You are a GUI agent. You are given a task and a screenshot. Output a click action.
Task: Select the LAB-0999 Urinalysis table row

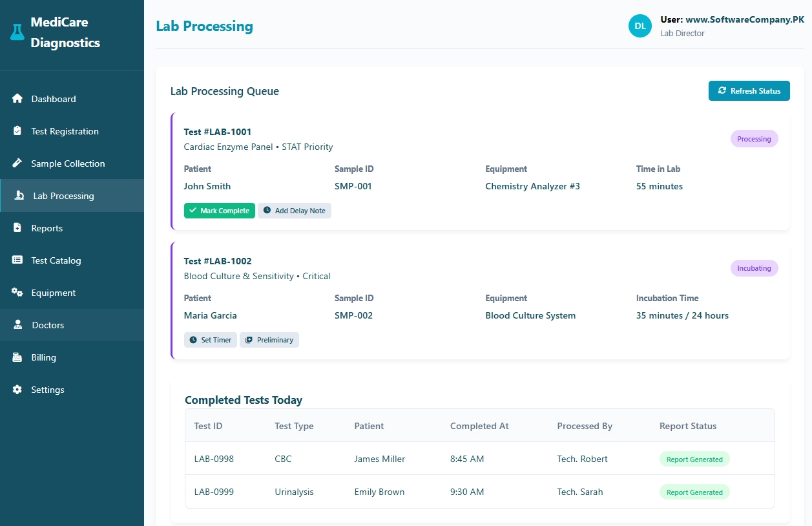(479, 492)
